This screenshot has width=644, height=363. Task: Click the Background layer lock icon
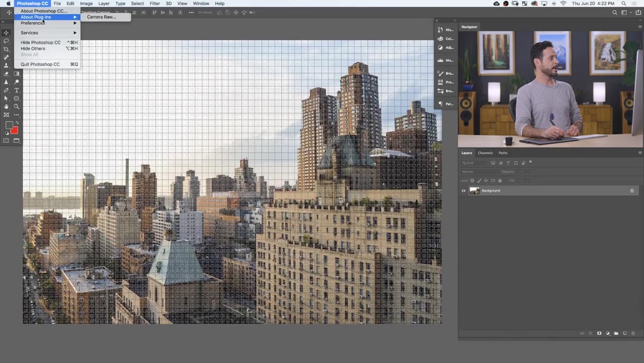[632, 191]
